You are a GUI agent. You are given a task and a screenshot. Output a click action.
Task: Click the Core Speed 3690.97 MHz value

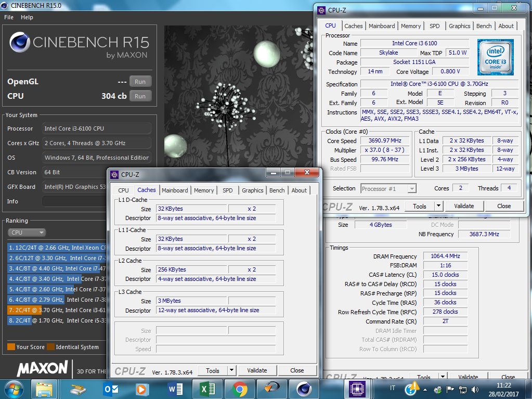385,140
